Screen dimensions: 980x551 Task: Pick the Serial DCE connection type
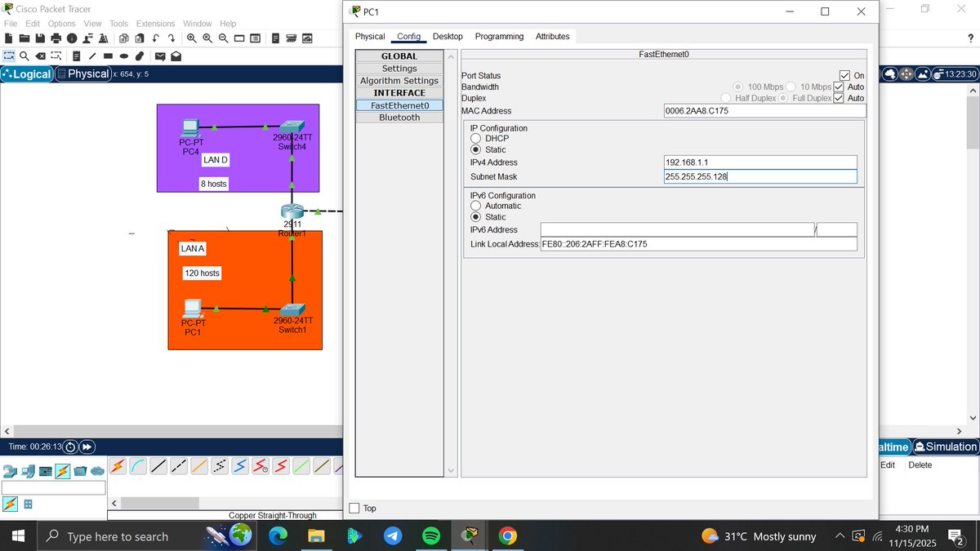tap(260, 465)
